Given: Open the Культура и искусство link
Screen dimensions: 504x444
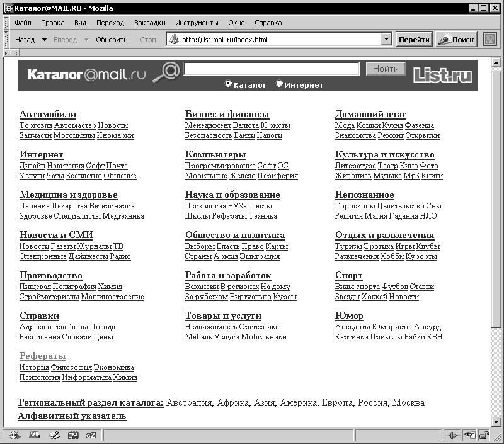Looking at the screenshot, I should (385, 154).
